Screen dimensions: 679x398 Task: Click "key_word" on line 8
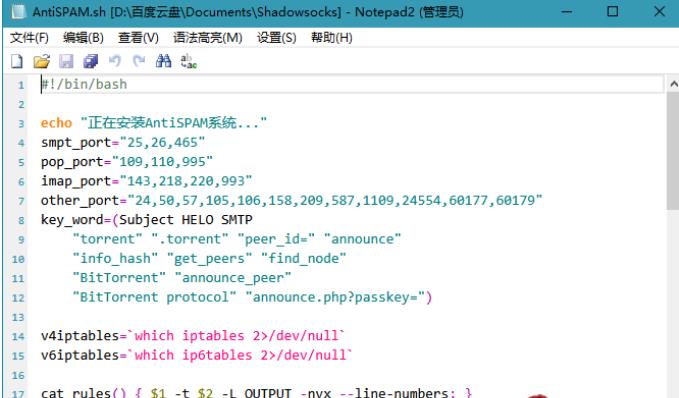(72, 220)
